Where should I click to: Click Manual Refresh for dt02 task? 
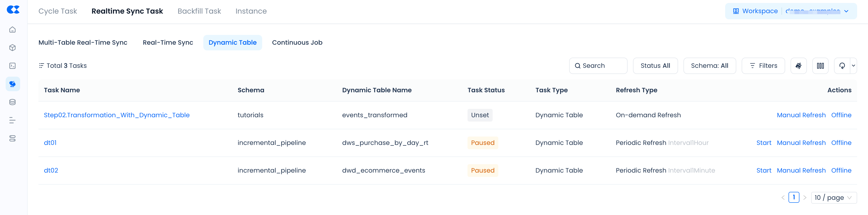click(x=801, y=171)
